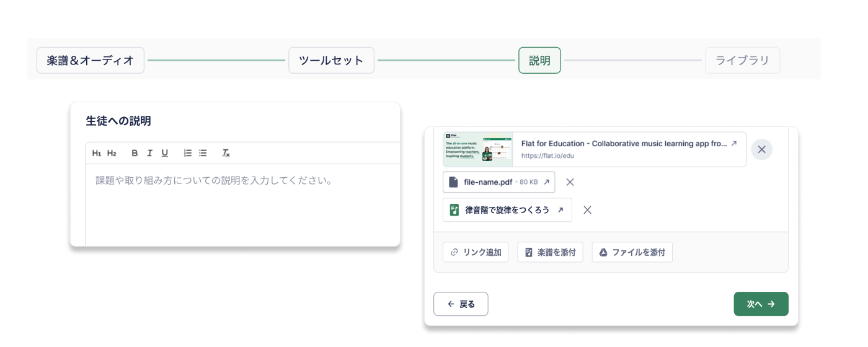Click ファイルを添付 Drive button

[x=632, y=252]
